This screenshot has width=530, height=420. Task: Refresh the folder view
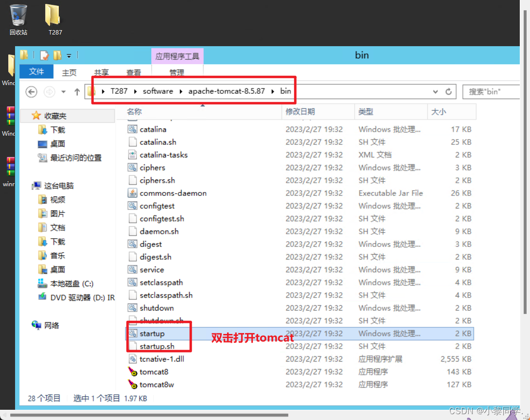pyautogui.click(x=448, y=91)
